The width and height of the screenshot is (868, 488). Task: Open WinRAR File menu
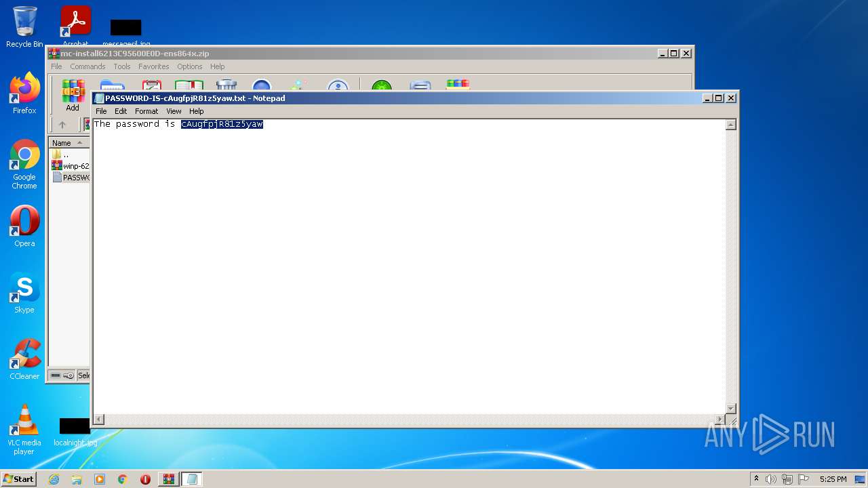56,66
